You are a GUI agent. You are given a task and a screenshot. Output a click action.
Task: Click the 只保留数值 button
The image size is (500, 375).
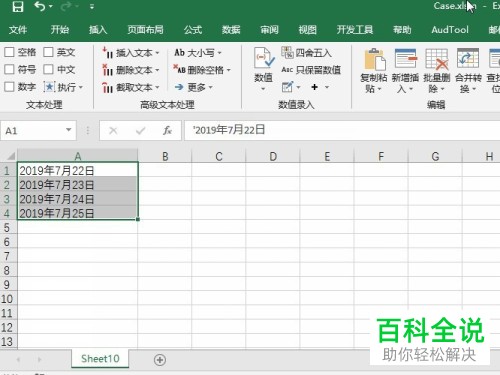point(311,70)
